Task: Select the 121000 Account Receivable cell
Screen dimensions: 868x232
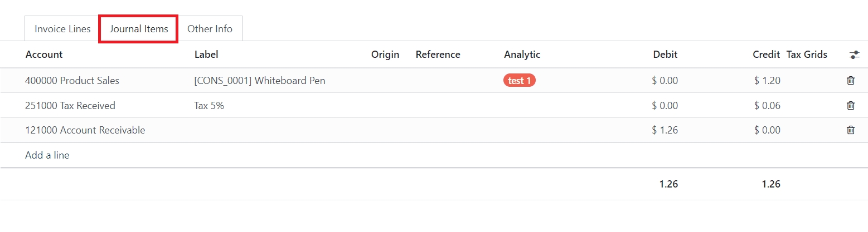Action: point(85,130)
